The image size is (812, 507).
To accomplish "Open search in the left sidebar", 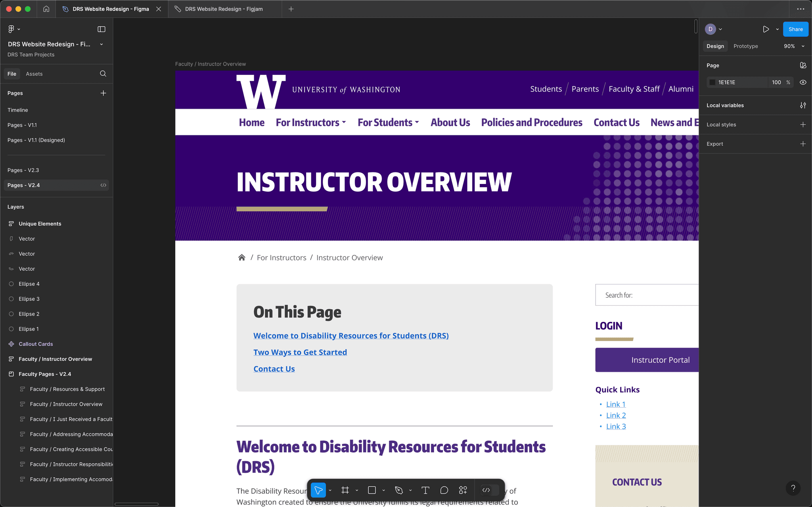I will tap(103, 73).
